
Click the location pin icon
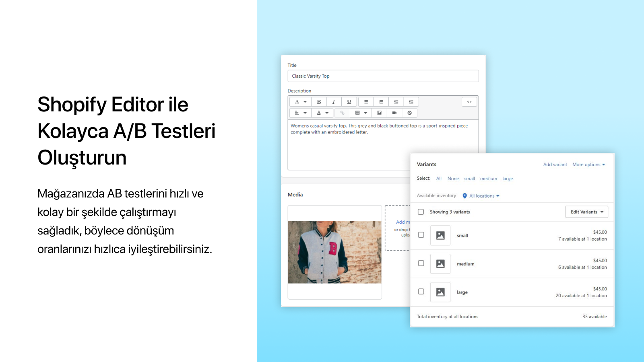465,196
